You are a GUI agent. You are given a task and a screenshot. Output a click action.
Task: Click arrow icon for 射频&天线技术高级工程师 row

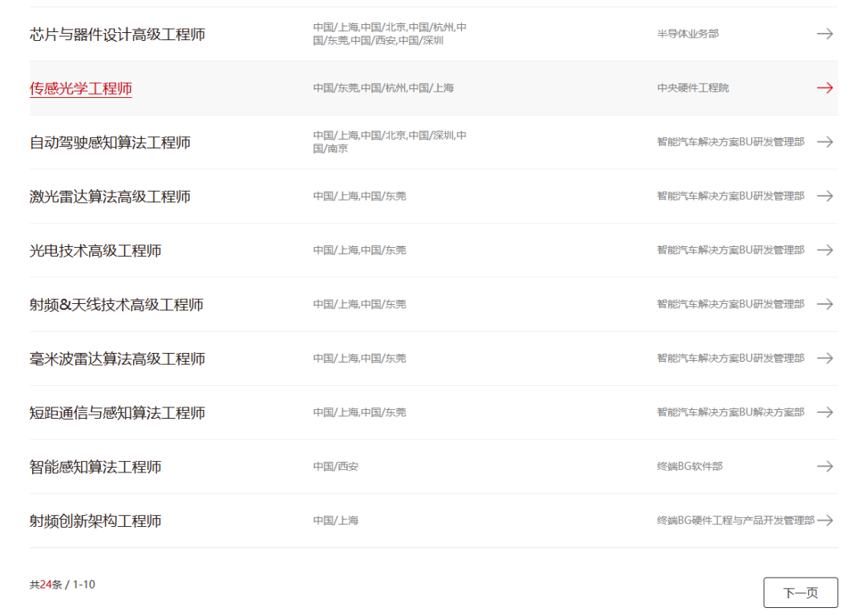tap(825, 305)
